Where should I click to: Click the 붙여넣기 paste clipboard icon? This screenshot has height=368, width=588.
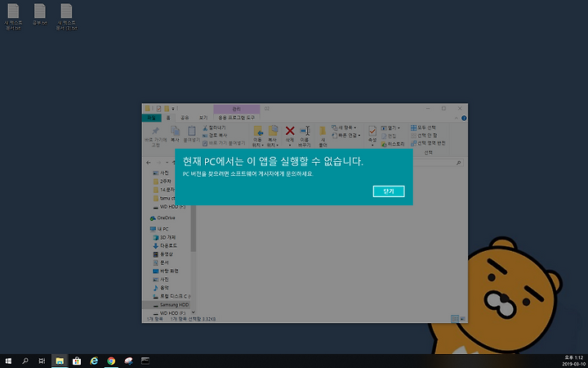[192, 133]
